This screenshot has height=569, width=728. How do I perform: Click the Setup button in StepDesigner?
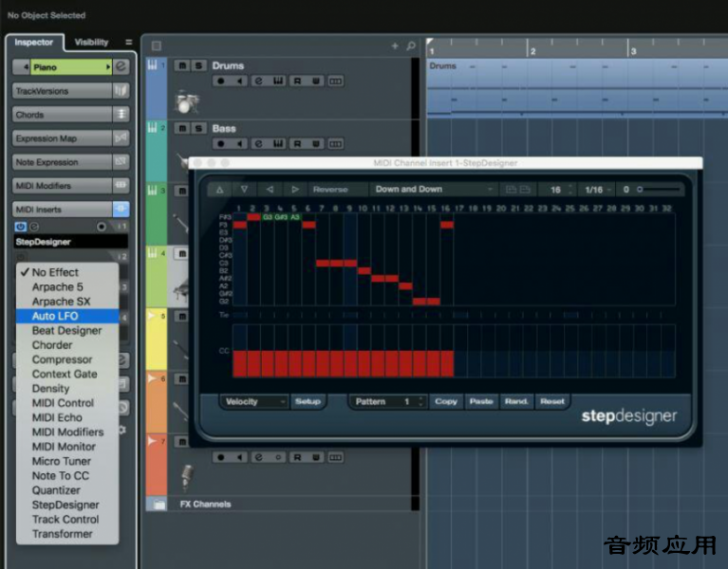tap(308, 401)
